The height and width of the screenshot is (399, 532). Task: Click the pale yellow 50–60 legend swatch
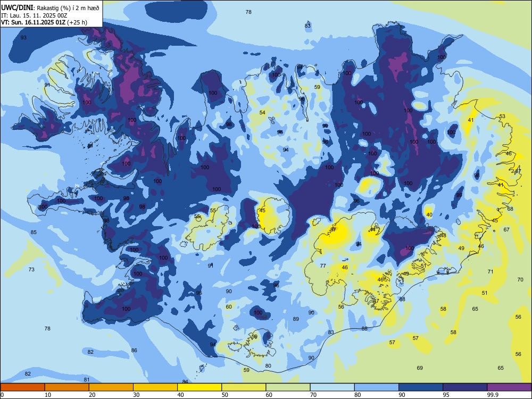(x=244, y=387)
